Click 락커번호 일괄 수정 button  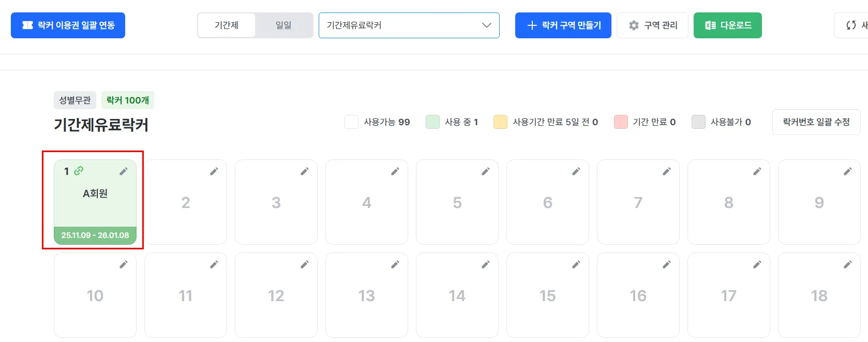pos(816,122)
